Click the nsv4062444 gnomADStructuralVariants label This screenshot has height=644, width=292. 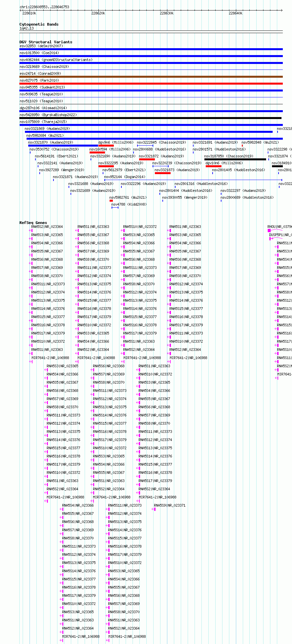[56, 60]
